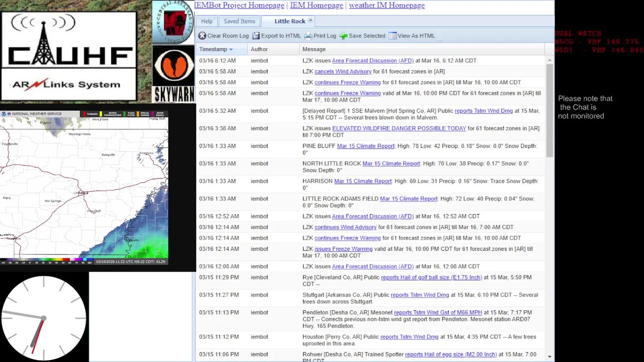This screenshot has width=644, height=362.
Task: Click the Central Arkansas radio emblem logo
Action: click(x=173, y=22)
